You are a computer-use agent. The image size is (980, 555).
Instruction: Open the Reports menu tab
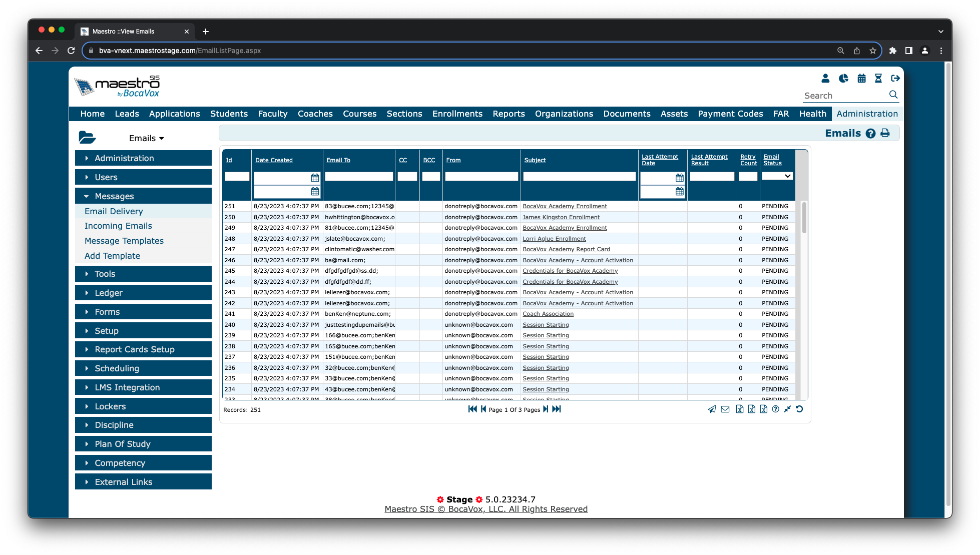tap(509, 114)
